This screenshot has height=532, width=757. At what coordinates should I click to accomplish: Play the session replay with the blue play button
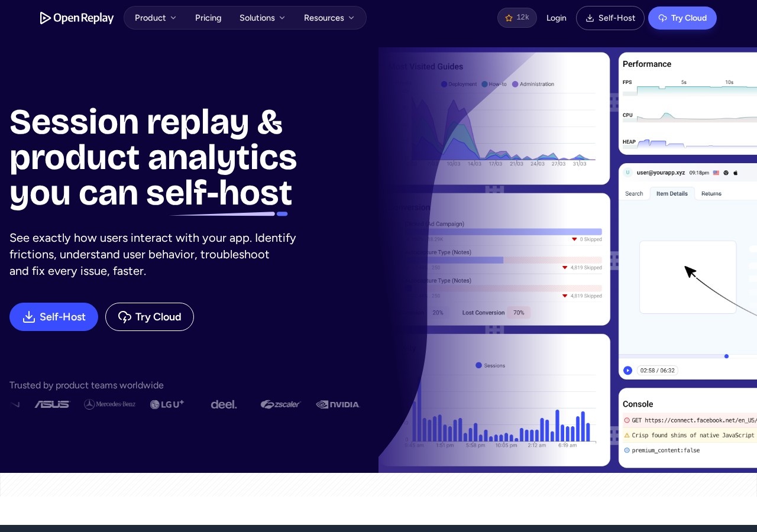pos(627,371)
